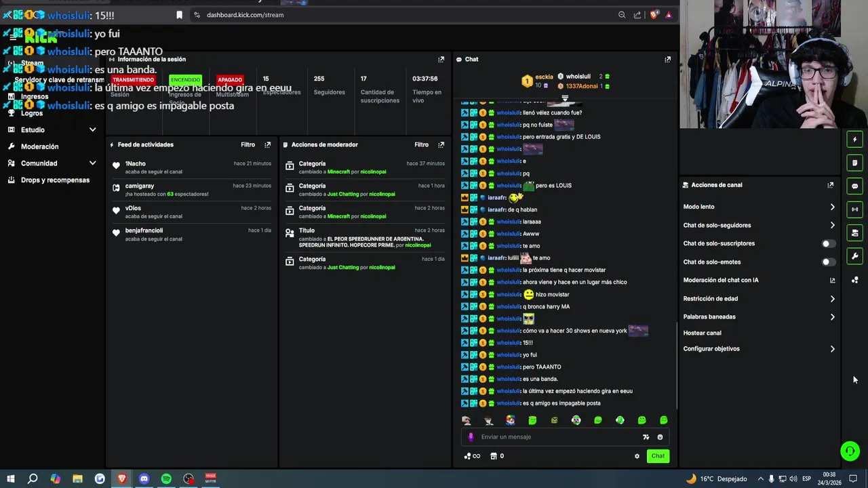
Task: Click benjafrancioli in activity feed
Action: (144, 231)
